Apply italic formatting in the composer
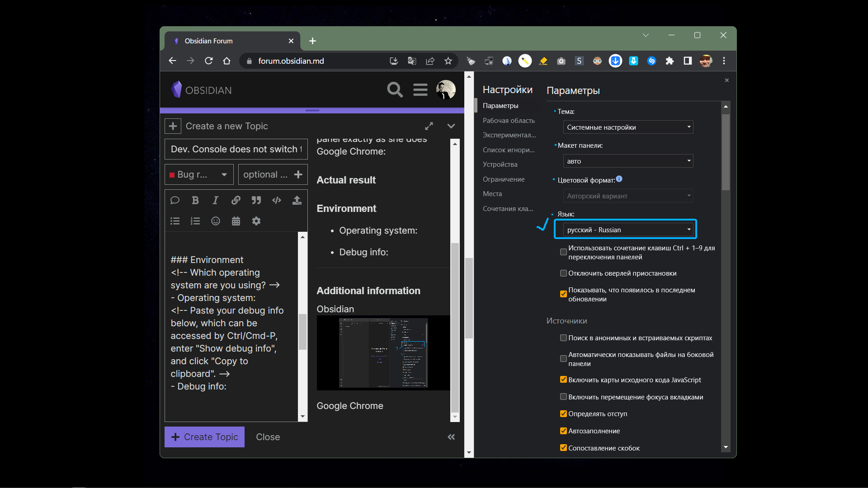868x488 pixels. pyautogui.click(x=216, y=200)
